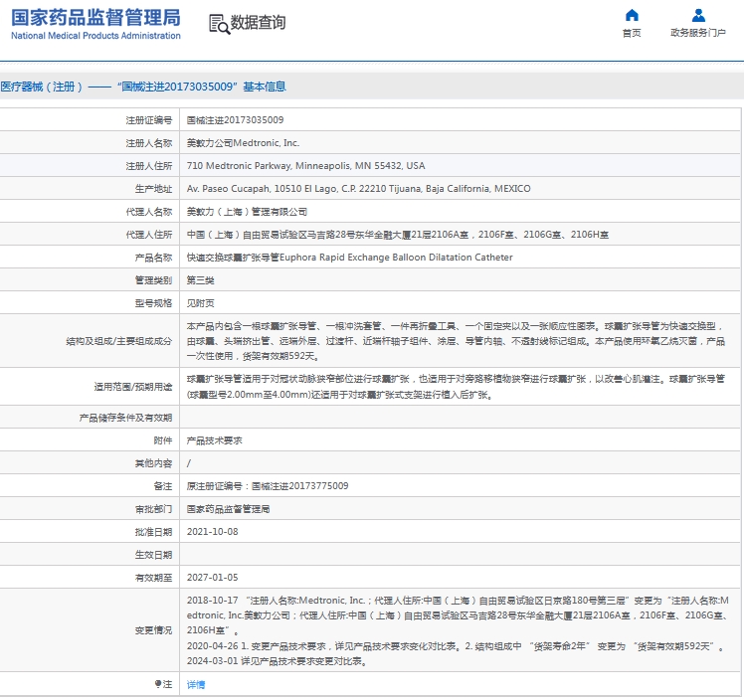Screen dimensions: 744x700
Task: Click the 其他内容 field label
Action: point(153,463)
